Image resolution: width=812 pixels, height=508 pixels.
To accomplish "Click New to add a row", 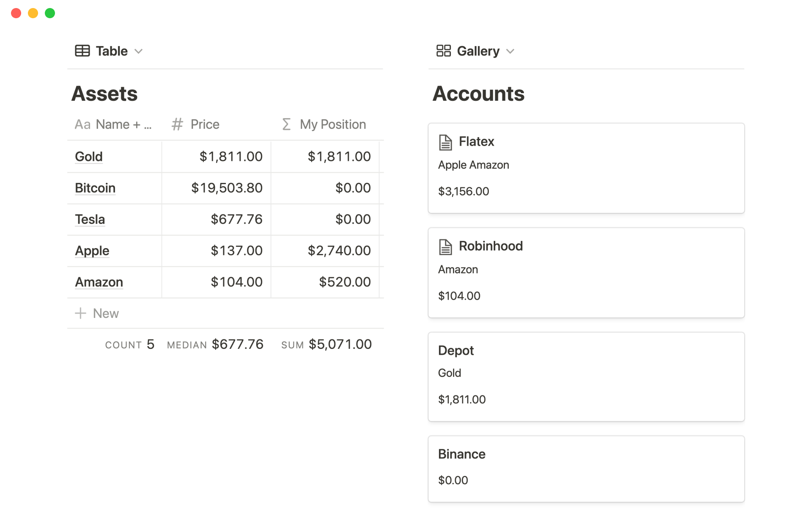I will coord(106,313).
